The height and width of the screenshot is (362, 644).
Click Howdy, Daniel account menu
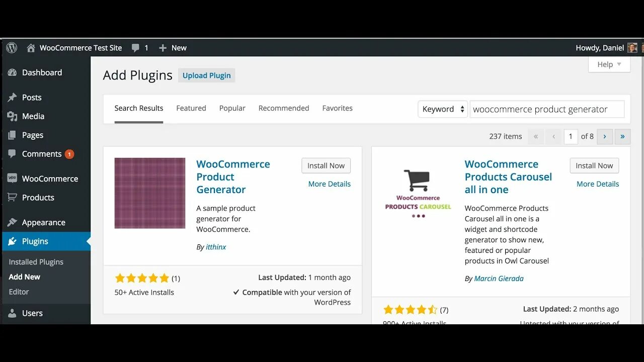600,48
